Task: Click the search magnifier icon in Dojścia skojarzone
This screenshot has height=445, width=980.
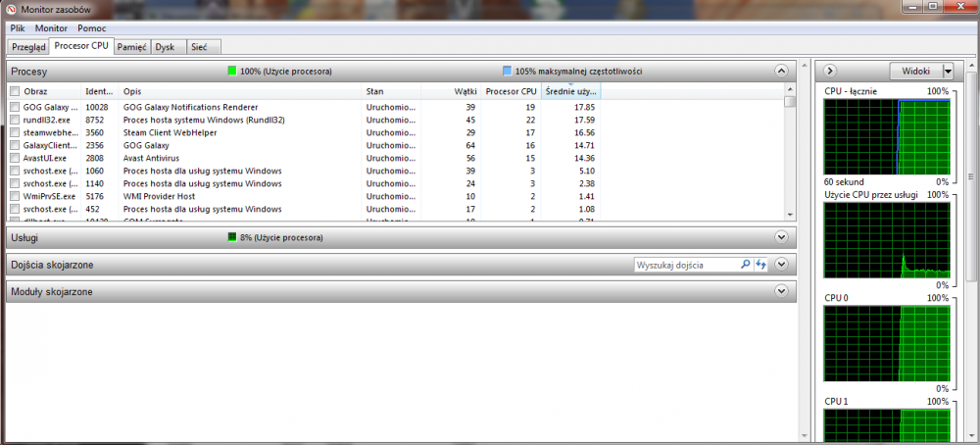Action: pos(745,265)
